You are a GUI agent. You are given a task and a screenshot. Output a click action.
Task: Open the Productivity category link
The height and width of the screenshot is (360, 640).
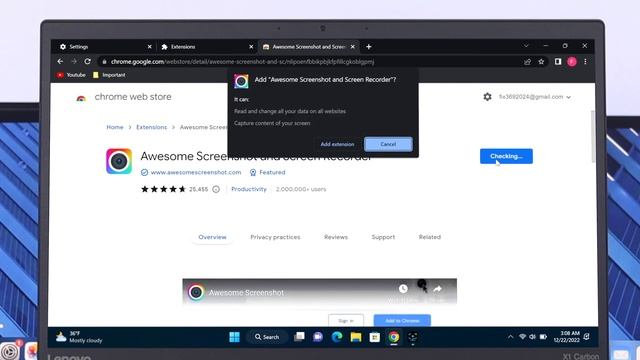click(249, 189)
